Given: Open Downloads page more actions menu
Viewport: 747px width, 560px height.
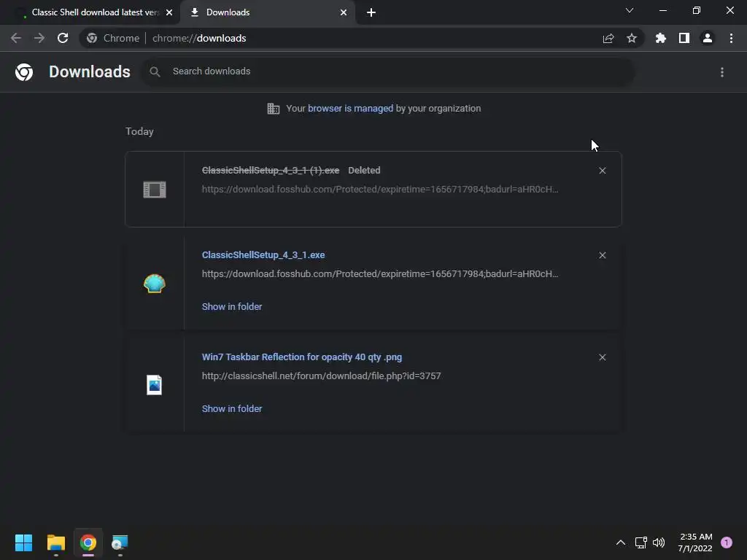Looking at the screenshot, I should (722, 72).
